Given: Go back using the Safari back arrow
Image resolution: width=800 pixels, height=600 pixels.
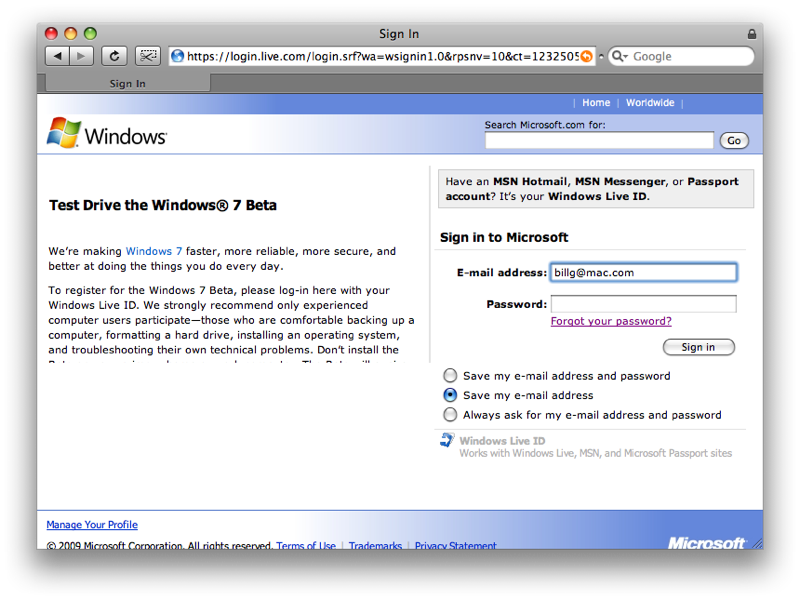Looking at the screenshot, I should [x=57, y=56].
